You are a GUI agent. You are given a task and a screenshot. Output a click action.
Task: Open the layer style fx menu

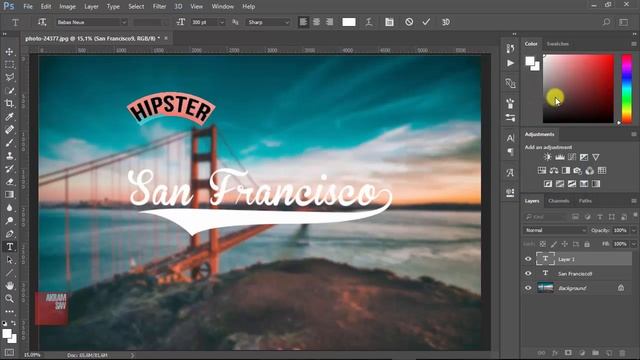tap(555, 353)
